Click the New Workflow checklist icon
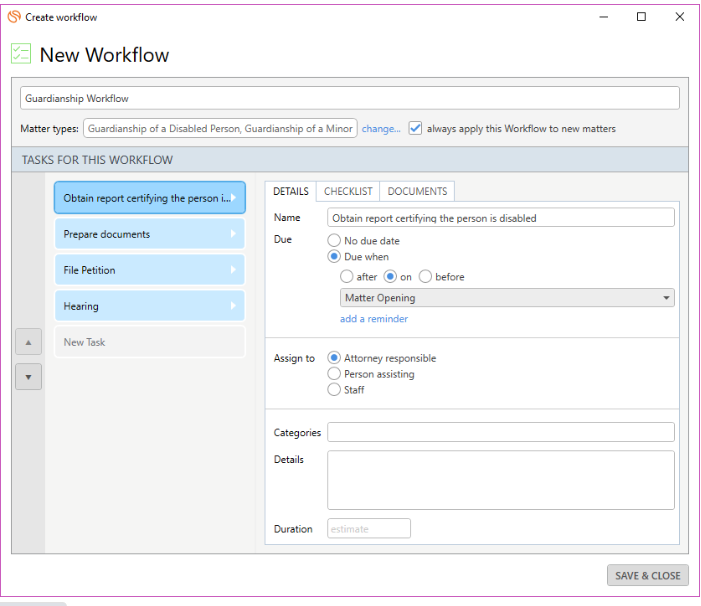The width and height of the screenshot is (701, 606). pyautogui.click(x=21, y=54)
